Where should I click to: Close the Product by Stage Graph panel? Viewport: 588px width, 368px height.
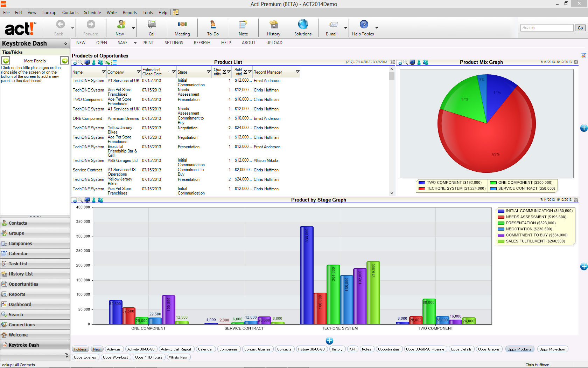pyautogui.click(x=576, y=200)
